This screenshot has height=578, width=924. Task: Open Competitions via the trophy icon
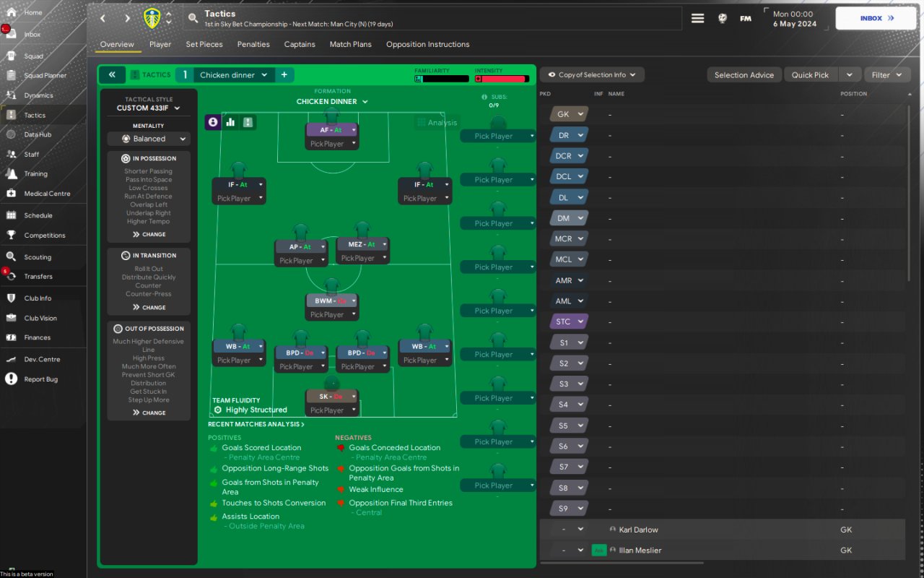(11, 235)
